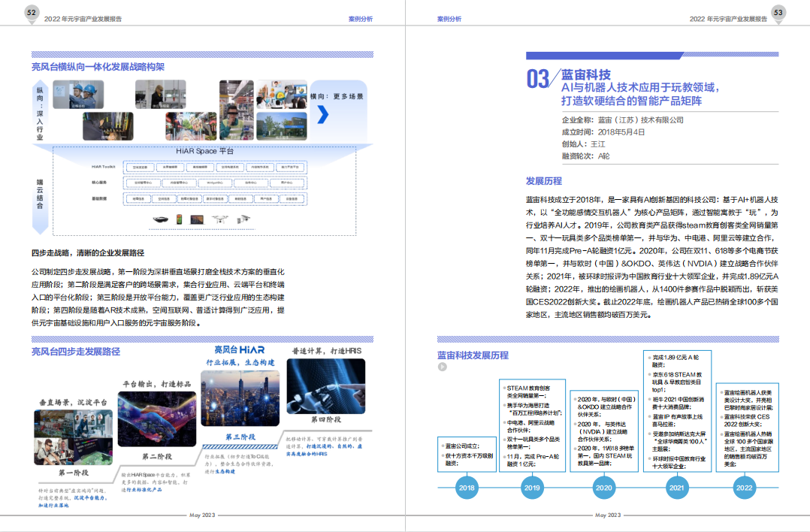Open the photo of the man wearing AR glasses
This screenshot has height=532, width=810.
237,110
